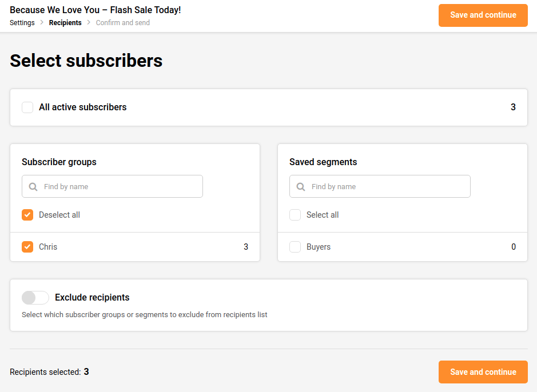Click the chevron after Recipients breadcrumb
Viewport: 537px width, 392px height.
click(x=89, y=23)
